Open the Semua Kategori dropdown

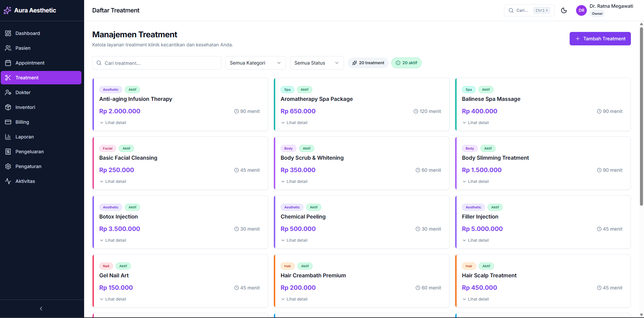point(255,63)
